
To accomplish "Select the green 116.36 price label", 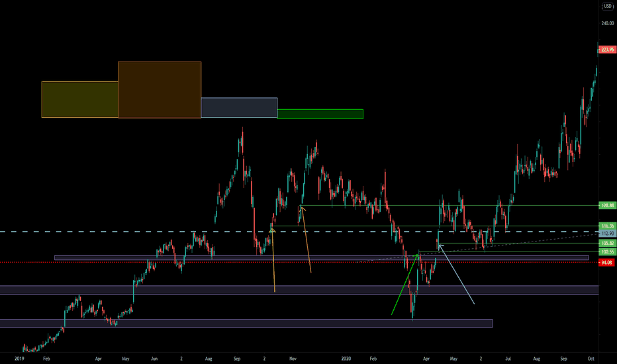I will 607,226.
